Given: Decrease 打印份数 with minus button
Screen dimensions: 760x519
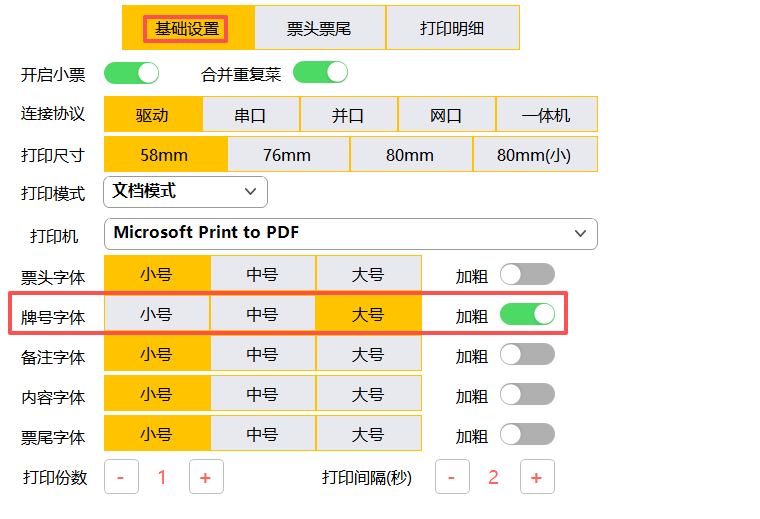Looking at the screenshot, I should 121,477.
